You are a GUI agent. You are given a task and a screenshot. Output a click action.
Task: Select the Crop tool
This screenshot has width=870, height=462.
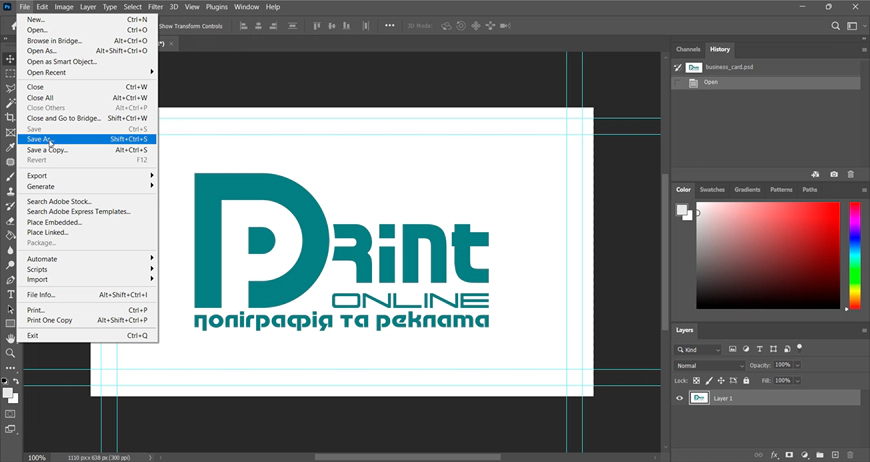[10, 117]
